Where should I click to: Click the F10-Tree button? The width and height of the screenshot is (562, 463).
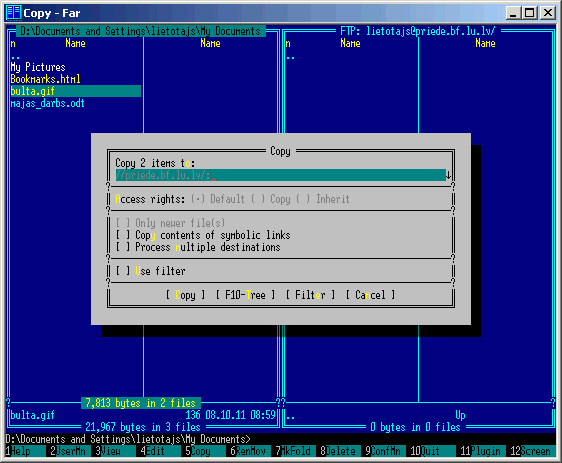tap(246, 295)
